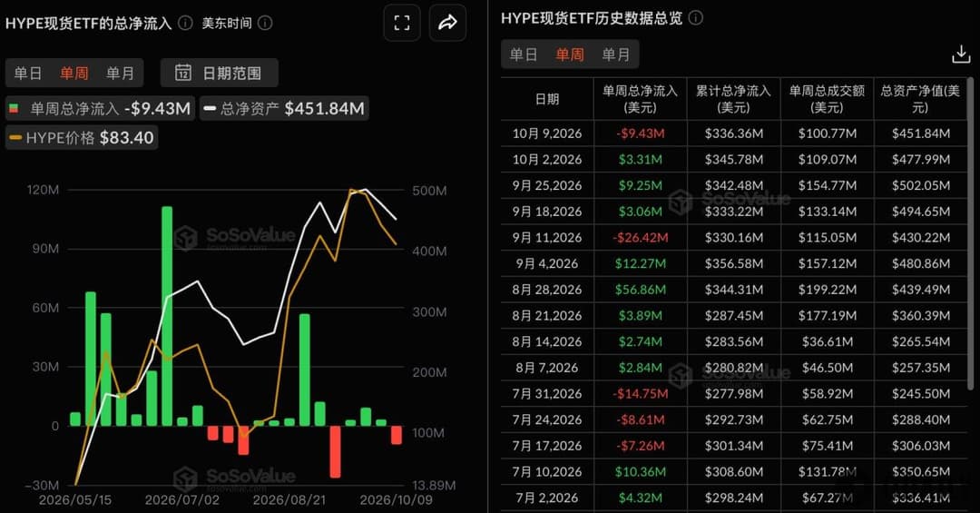Select 单日 tab above the chart
This screenshot has height=513, width=980.
(27, 74)
